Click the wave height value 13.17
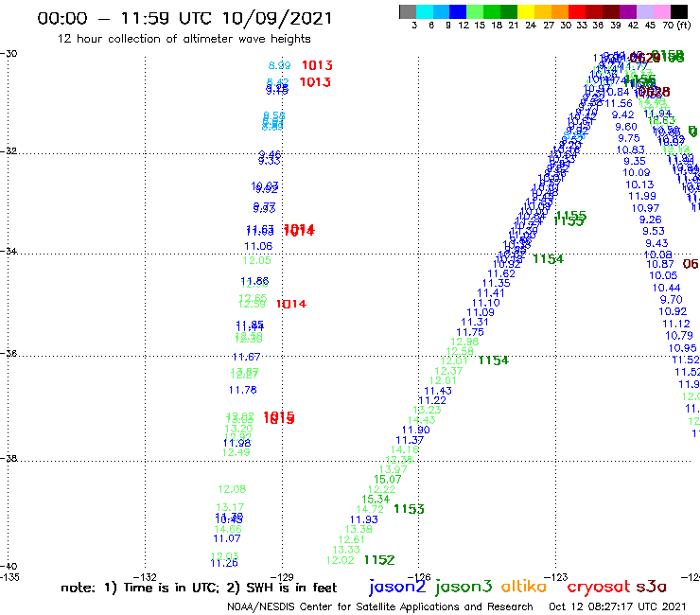 pos(230,507)
